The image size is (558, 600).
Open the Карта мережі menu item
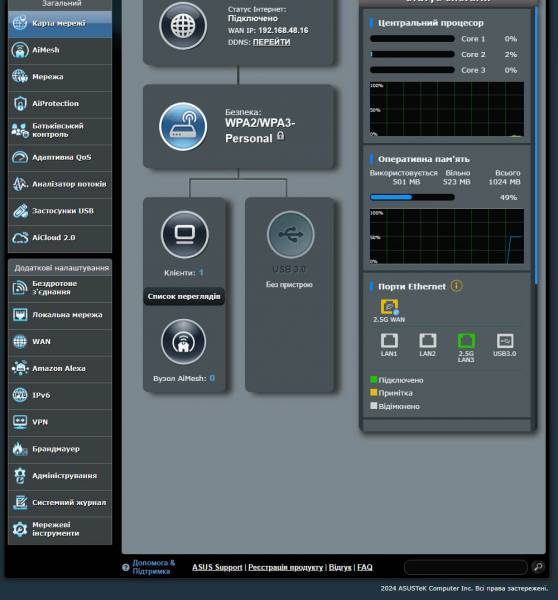pyautogui.click(x=60, y=24)
